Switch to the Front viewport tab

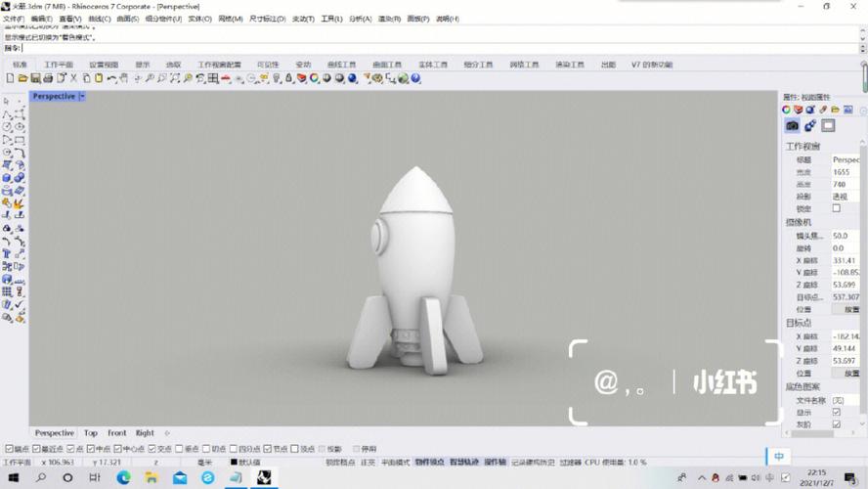pos(116,433)
